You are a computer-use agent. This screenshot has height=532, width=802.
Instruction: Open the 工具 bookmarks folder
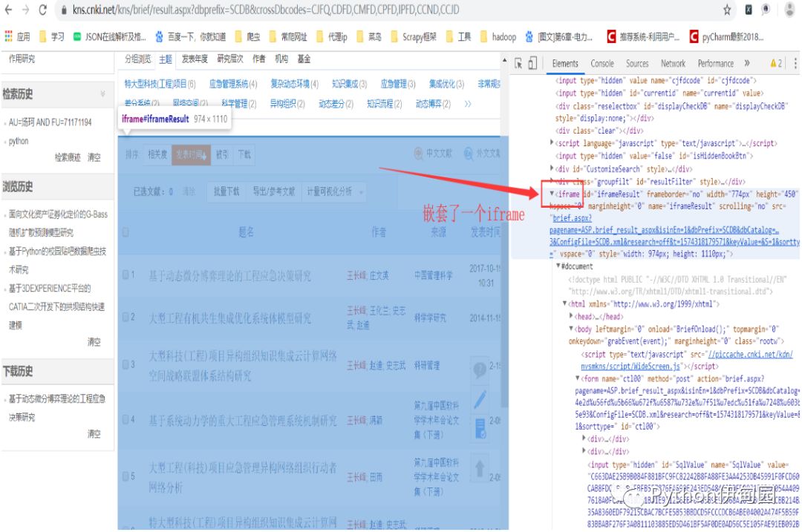click(459, 36)
